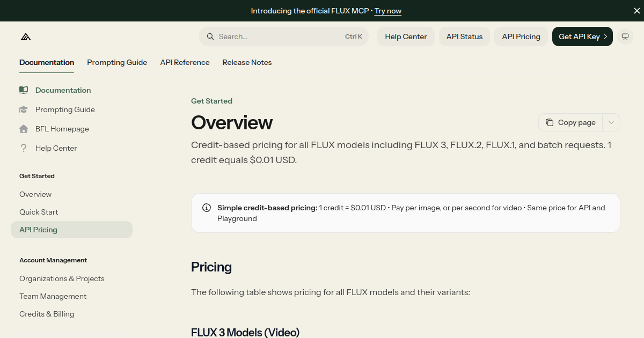The image size is (644, 338).
Task: Open Prompting Guide in the sidebar
Action: coord(65,109)
